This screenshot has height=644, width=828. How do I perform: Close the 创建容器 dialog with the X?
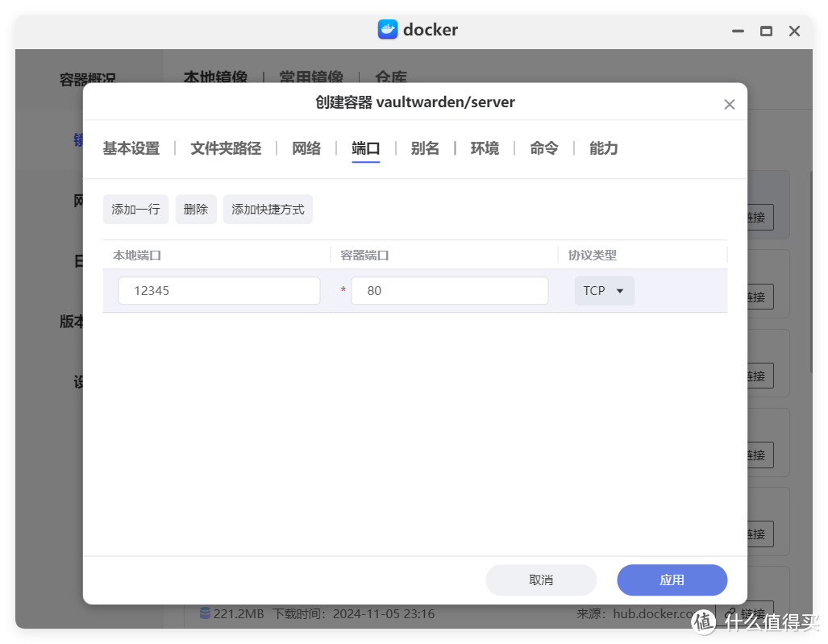pos(729,105)
